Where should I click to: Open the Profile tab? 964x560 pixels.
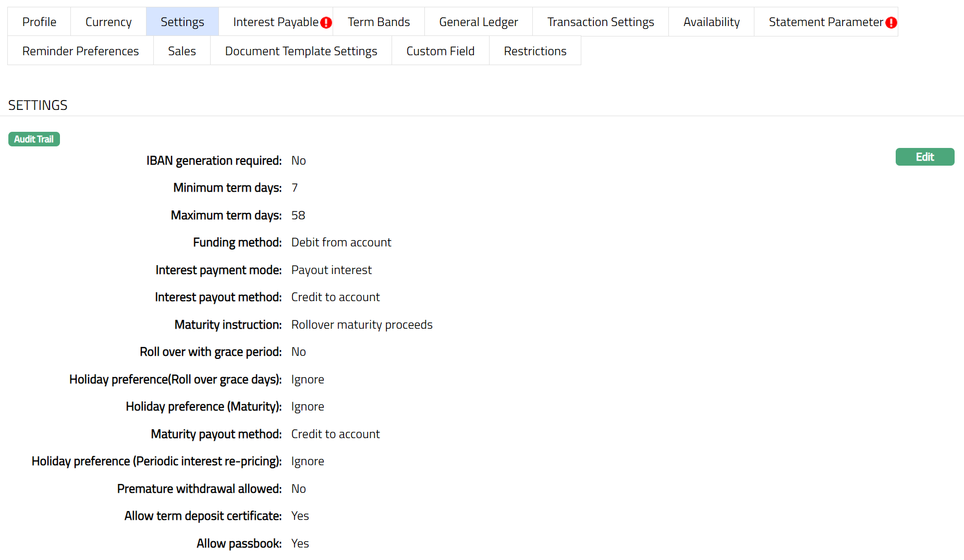[39, 22]
